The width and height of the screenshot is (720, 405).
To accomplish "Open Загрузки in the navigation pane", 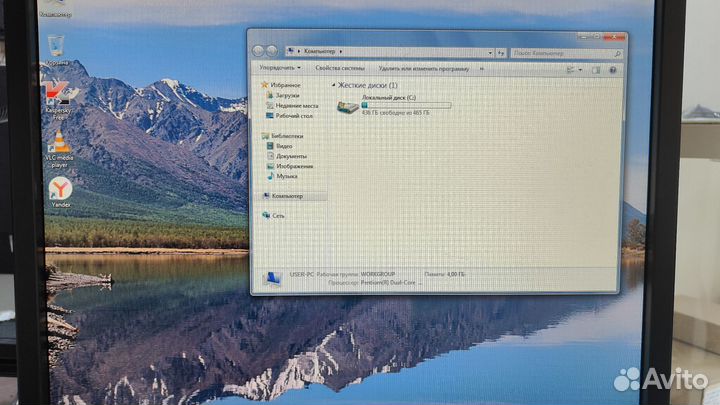I will click(289, 96).
